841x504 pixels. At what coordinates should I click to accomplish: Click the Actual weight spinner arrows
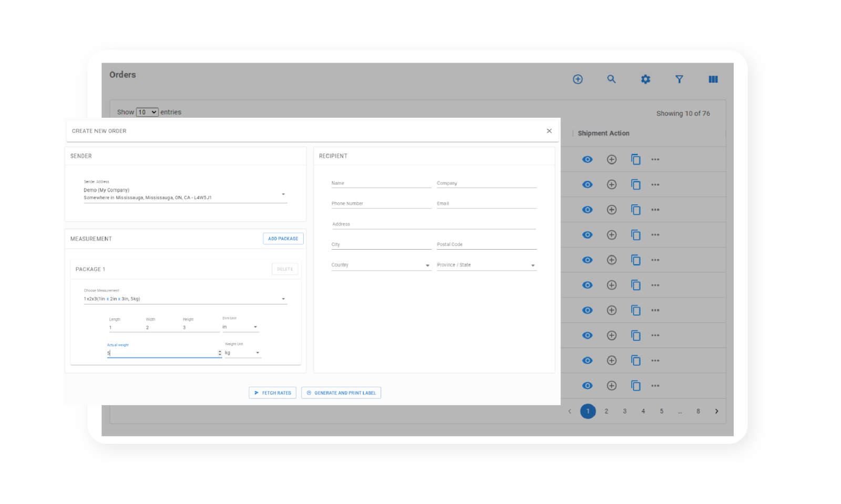coord(220,353)
